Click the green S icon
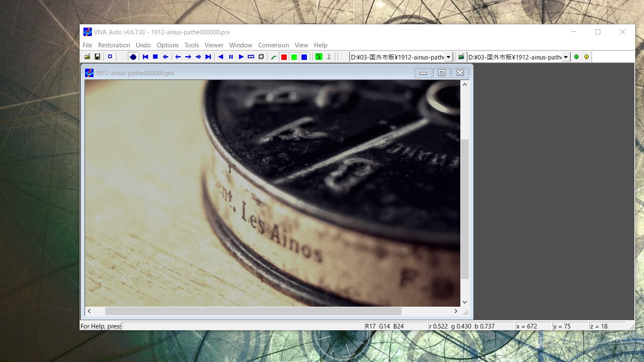644x362 pixels. pos(319,57)
